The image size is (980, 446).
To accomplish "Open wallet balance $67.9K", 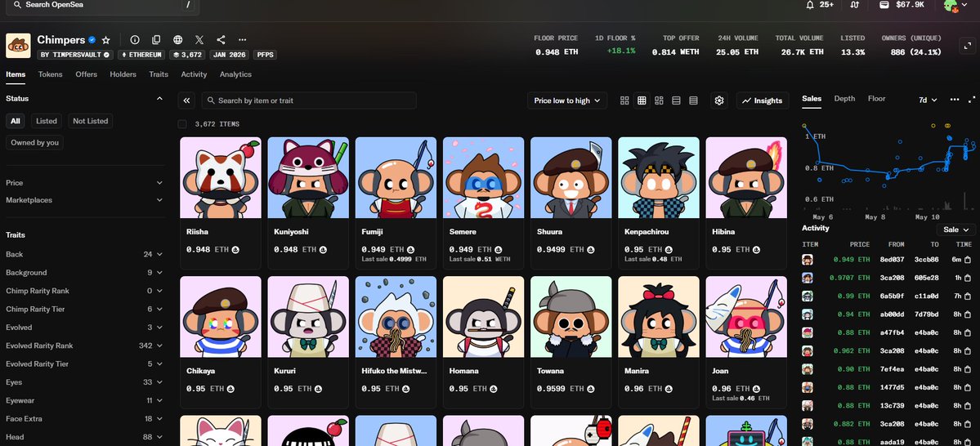I will [x=902, y=4].
